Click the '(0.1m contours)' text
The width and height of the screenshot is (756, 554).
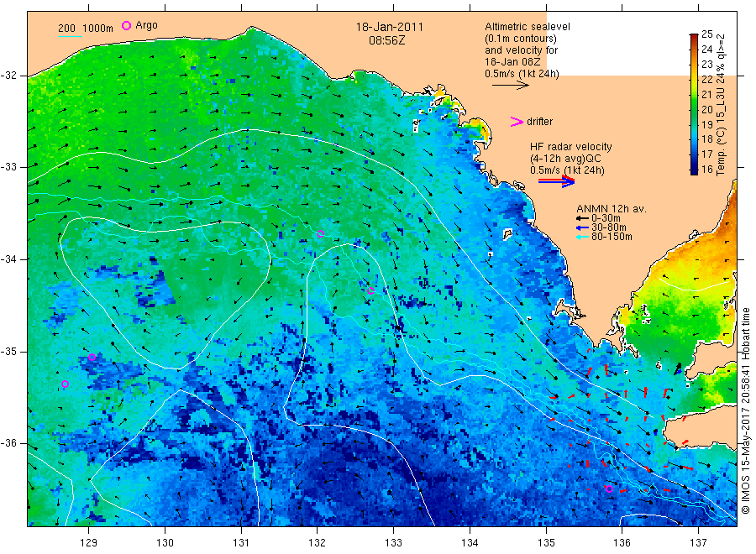(521, 39)
